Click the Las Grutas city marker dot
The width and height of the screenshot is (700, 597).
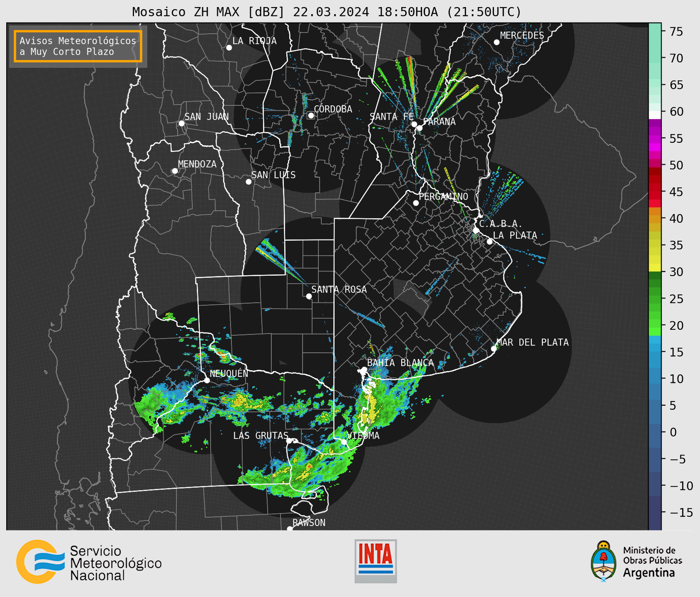(289, 441)
